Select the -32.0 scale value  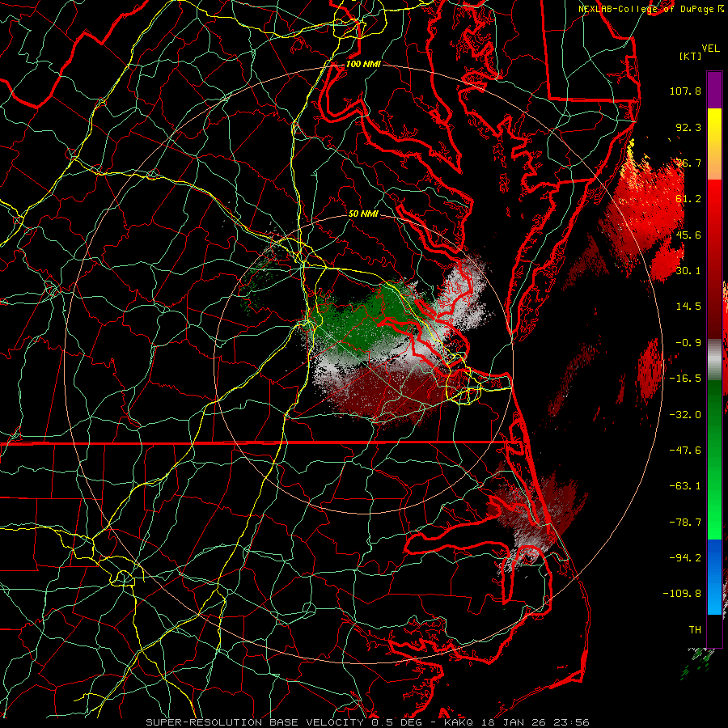685,415
